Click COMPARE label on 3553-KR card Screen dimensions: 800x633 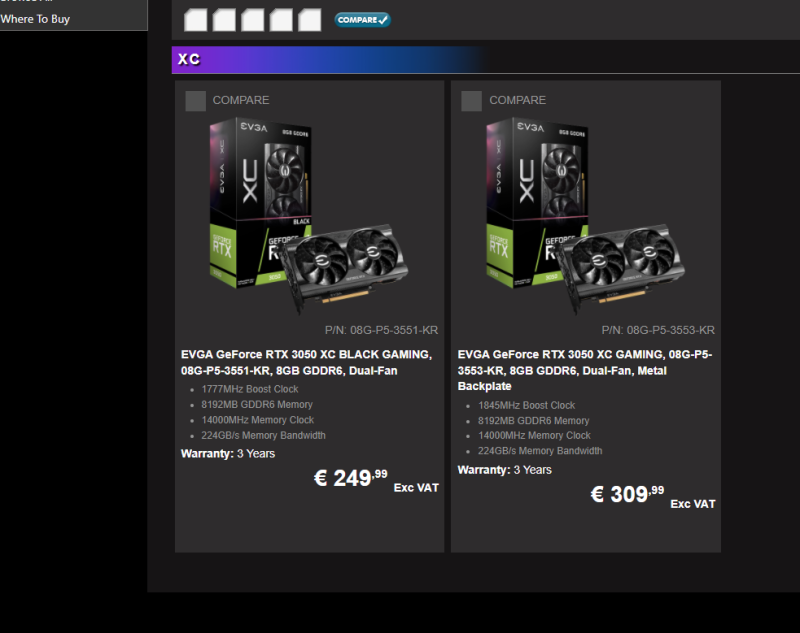tap(517, 100)
